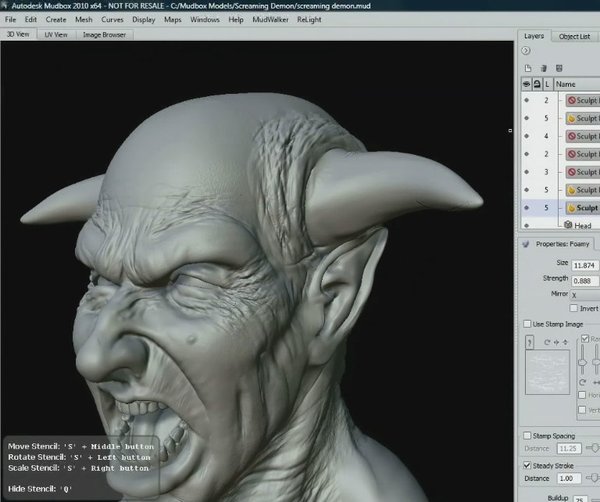600x502 pixels.
Task: Click the lock column header icon
Action: tap(536, 85)
